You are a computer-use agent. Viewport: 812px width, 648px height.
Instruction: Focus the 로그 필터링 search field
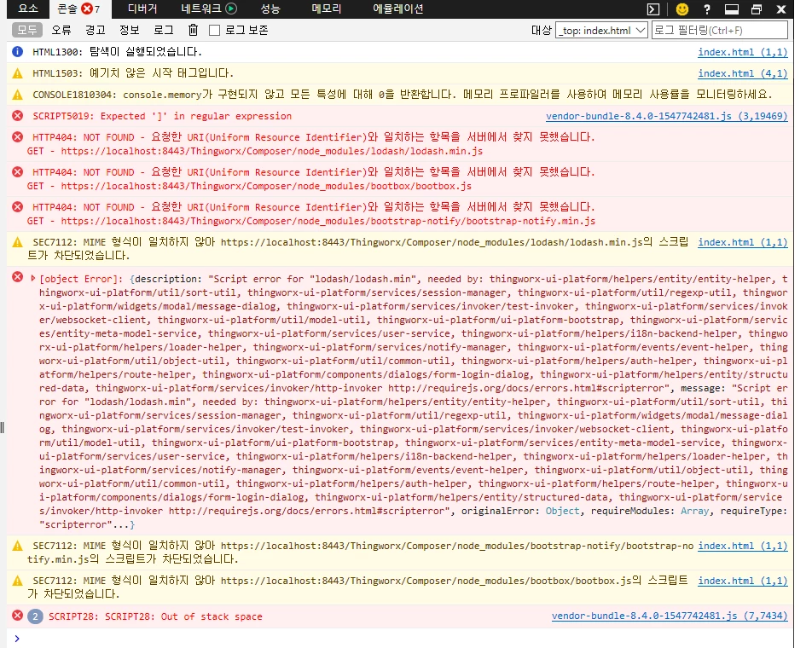720,31
